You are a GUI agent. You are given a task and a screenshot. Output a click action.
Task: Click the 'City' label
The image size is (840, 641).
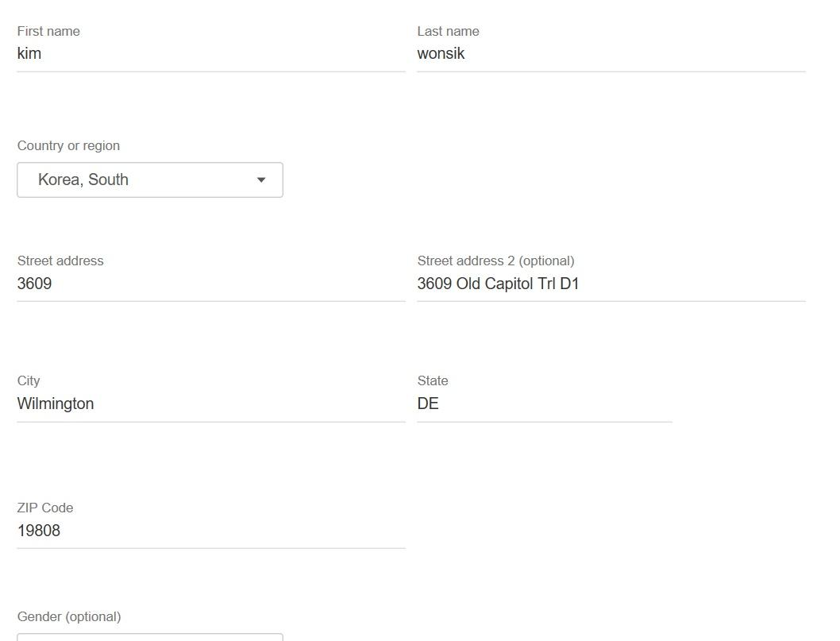click(29, 380)
